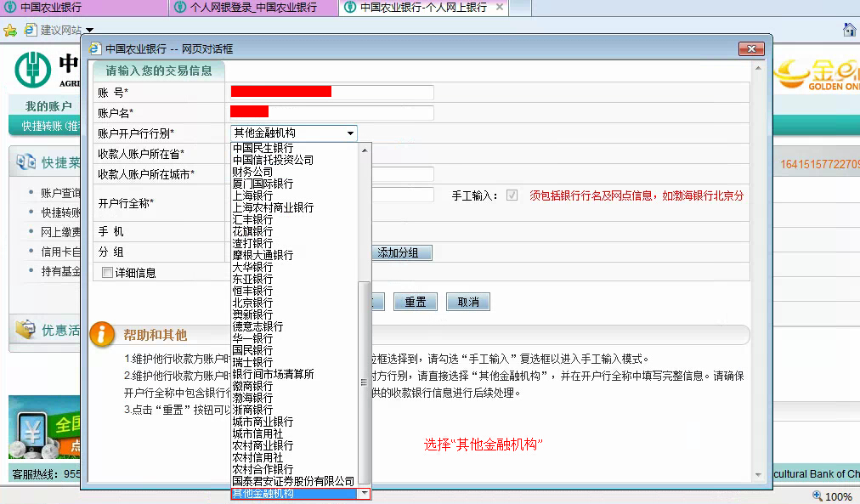
Task: Click the 帮助和其他 info icon
Action: tap(102, 334)
